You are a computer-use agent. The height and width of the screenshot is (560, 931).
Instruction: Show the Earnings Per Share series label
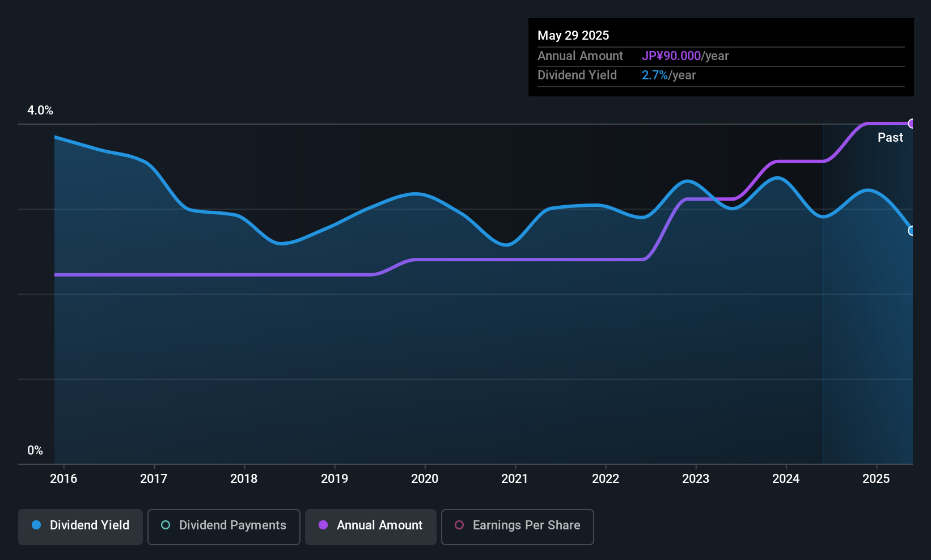(x=526, y=525)
